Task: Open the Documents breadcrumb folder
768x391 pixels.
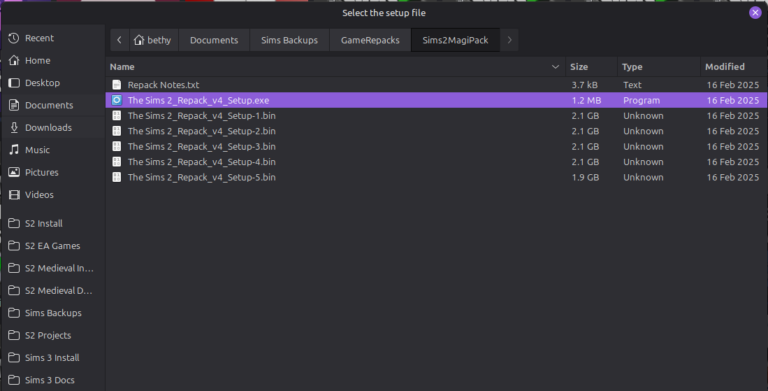Action: point(214,40)
